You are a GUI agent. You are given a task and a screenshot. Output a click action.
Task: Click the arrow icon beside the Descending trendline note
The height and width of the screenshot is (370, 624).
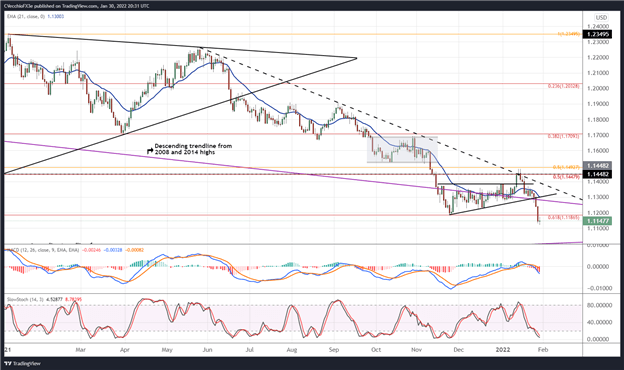pos(150,151)
